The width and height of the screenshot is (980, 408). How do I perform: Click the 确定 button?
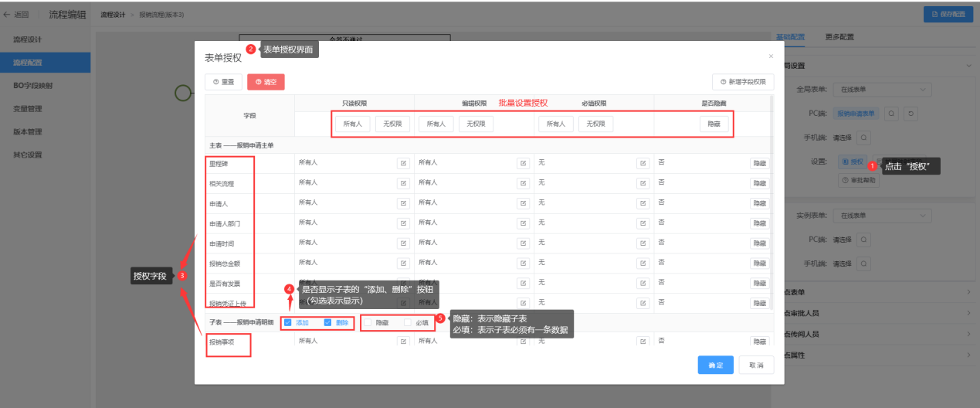715,365
